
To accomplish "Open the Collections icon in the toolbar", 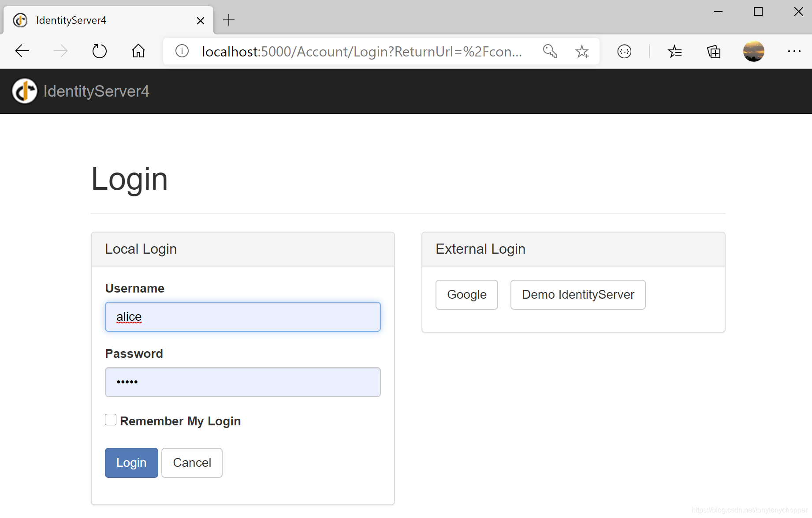I will point(714,51).
